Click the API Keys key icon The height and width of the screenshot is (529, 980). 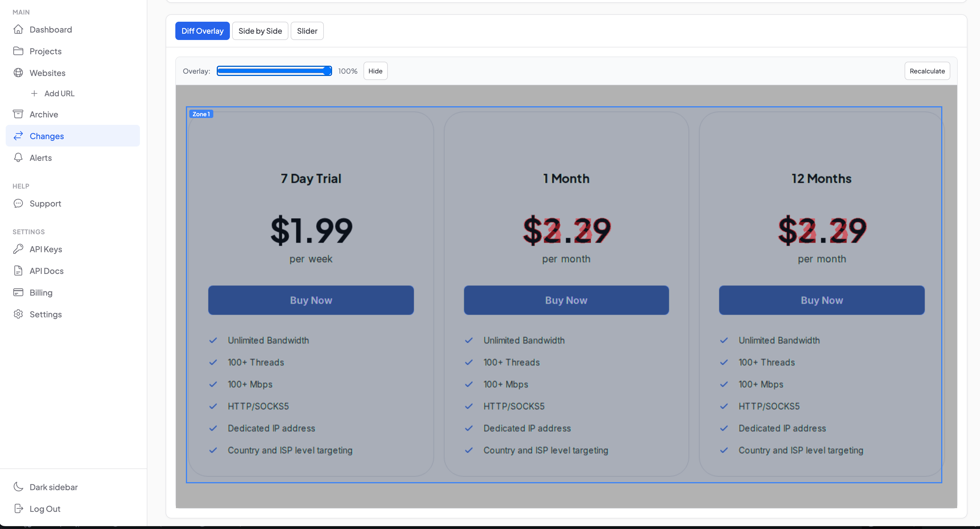[x=18, y=249]
